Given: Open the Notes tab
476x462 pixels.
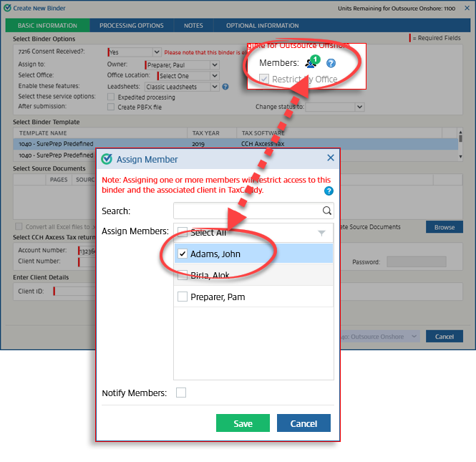Looking at the screenshot, I should 193,26.
